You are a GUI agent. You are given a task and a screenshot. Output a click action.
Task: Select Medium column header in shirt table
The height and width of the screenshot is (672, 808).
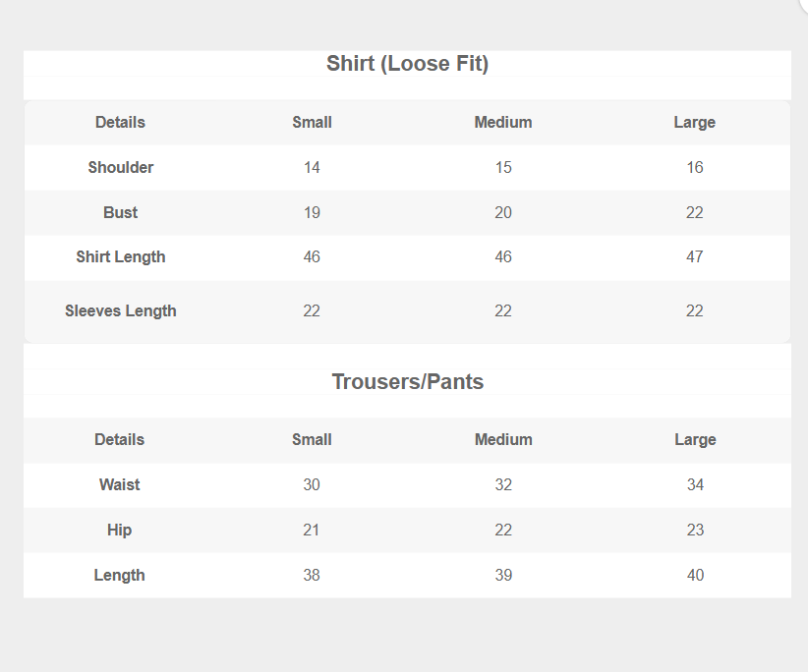(x=503, y=123)
